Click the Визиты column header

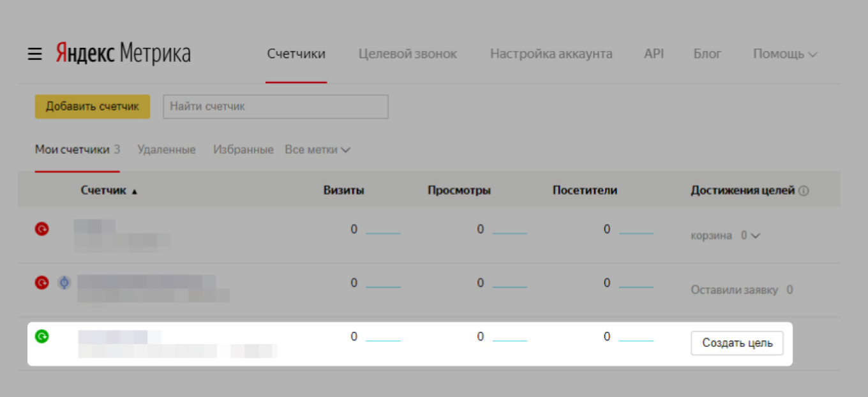click(344, 190)
